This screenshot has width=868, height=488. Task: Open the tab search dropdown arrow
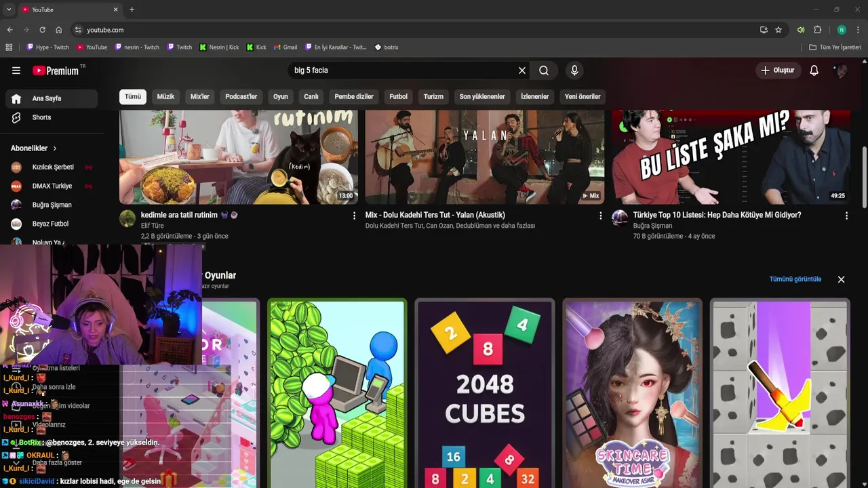point(9,9)
